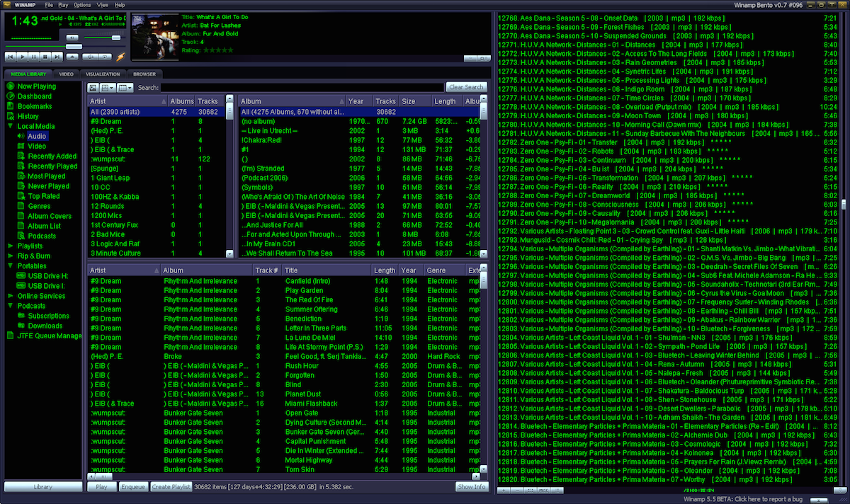
Task: Open the view mode dropdown beside Search
Action: (x=108, y=88)
